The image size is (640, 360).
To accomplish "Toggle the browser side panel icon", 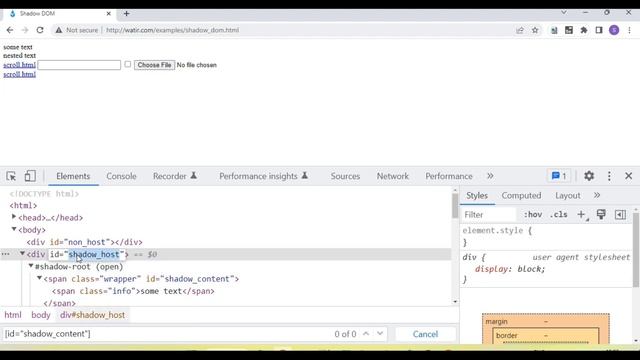I will (x=599, y=30).
